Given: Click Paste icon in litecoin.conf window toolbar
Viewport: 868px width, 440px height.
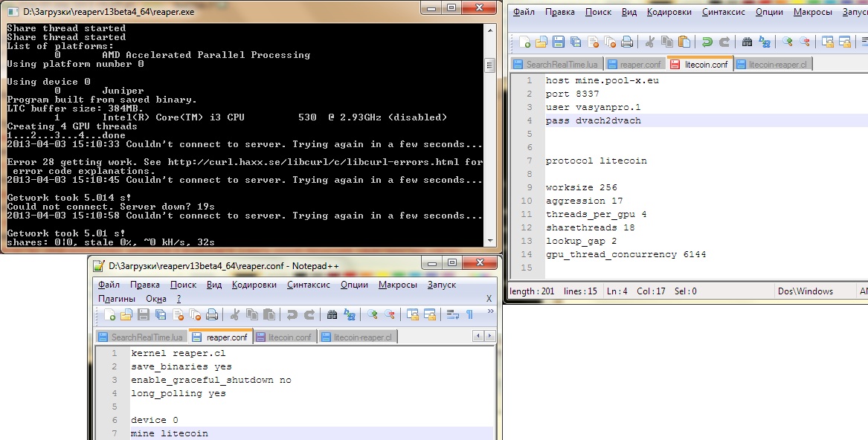Looking at the screenshot, I should click(x=684, y=42).
